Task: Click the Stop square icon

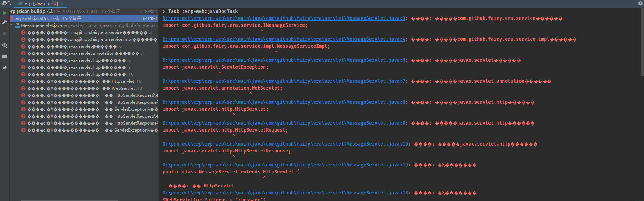Action: pyautogui.click(x=5, y=33)
